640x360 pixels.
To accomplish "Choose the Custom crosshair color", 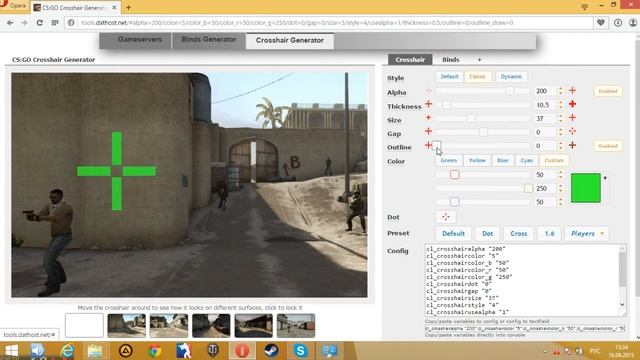I will point(554,160).
